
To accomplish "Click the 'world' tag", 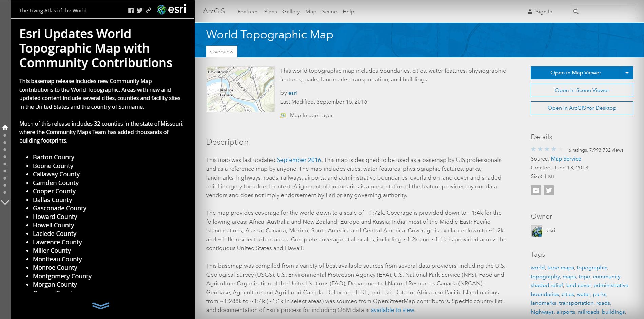I will tap(538, 268).
